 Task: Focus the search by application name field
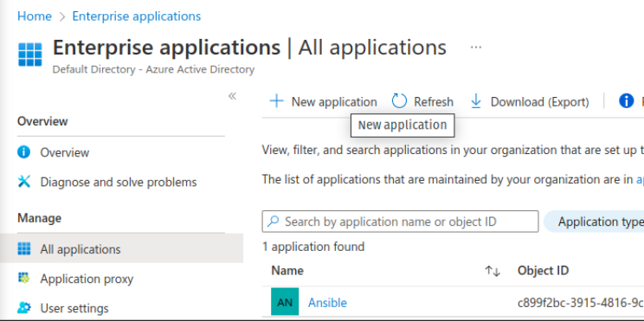(x=400, y=221)
